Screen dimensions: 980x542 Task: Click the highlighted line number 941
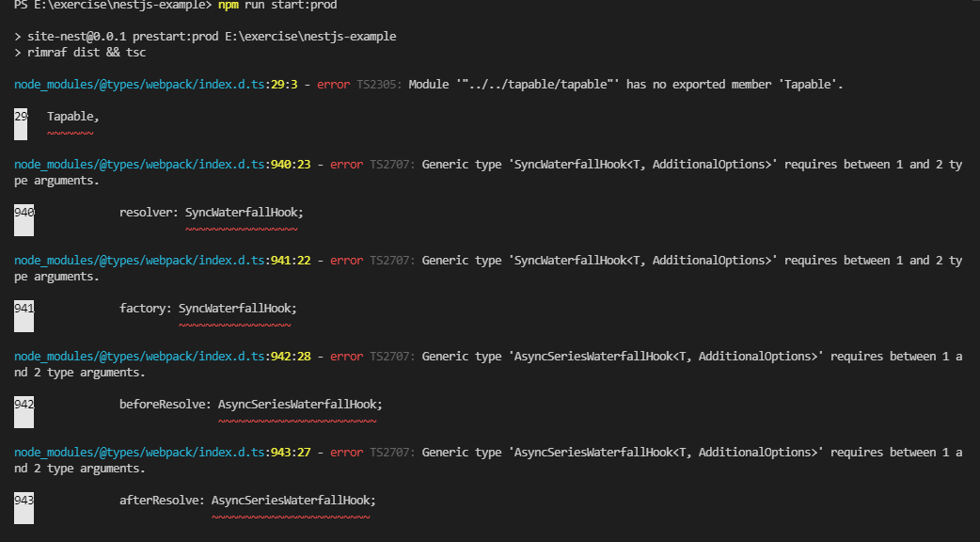pyautogui.click(x=24, y=316)
